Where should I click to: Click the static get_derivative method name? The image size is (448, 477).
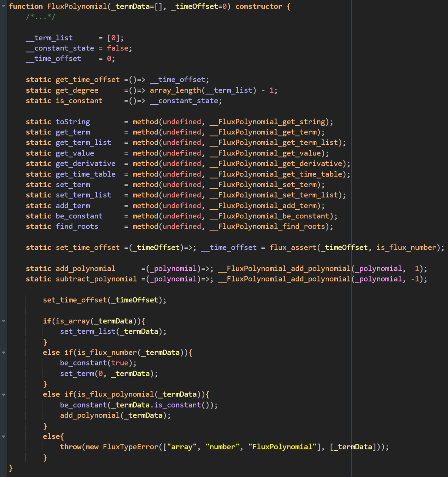(x=86, y=163)
